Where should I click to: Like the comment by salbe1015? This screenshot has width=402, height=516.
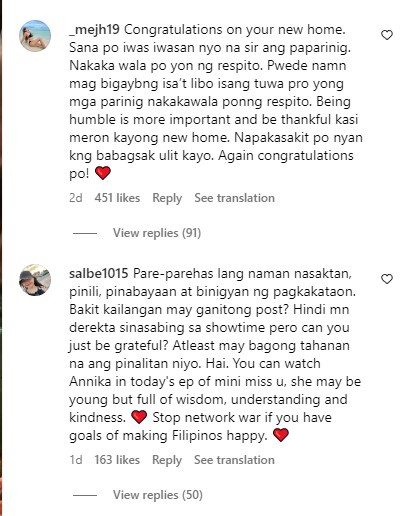[387, 279]
